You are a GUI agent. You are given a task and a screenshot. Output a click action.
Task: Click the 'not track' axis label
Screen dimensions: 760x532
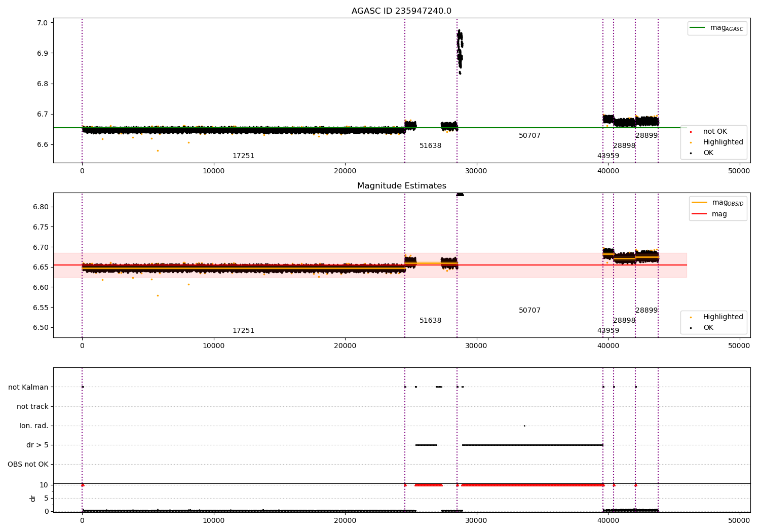click(32, 406)
